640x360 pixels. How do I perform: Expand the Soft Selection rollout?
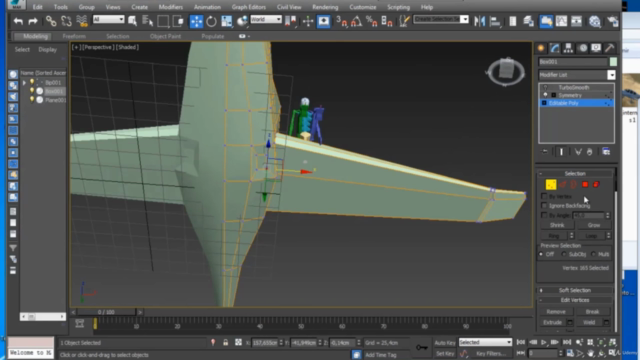pyautogui.click(x=575, y=290)
